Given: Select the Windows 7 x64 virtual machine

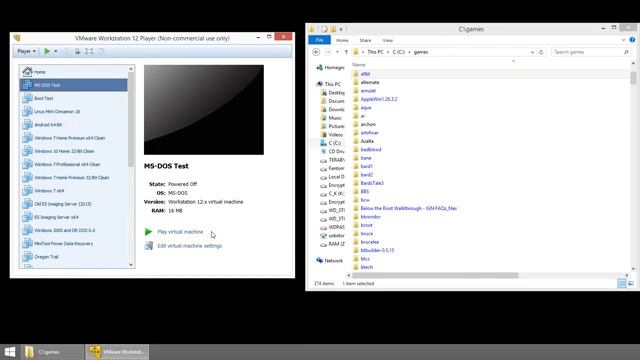Looking at the screenshot, I should click(x=73, y=191).
